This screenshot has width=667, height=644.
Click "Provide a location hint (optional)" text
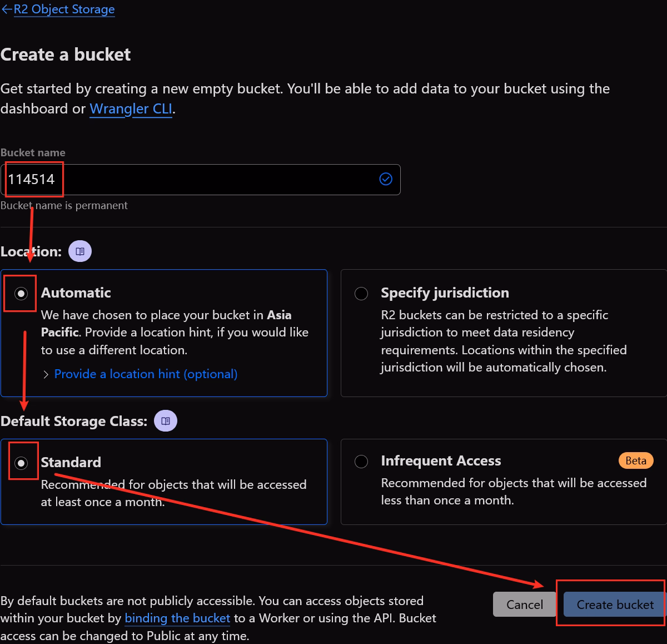click(146, 374)
